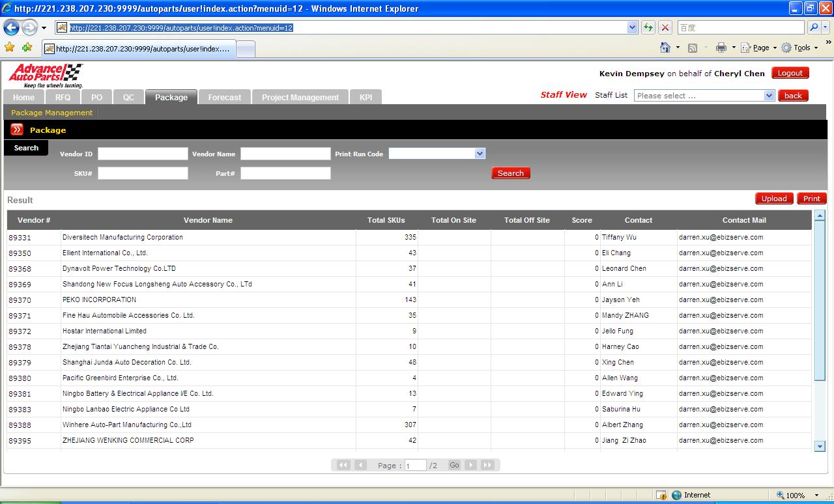Click the Favorites star icon
834x504 pixels.
click(x=9, y=48)
